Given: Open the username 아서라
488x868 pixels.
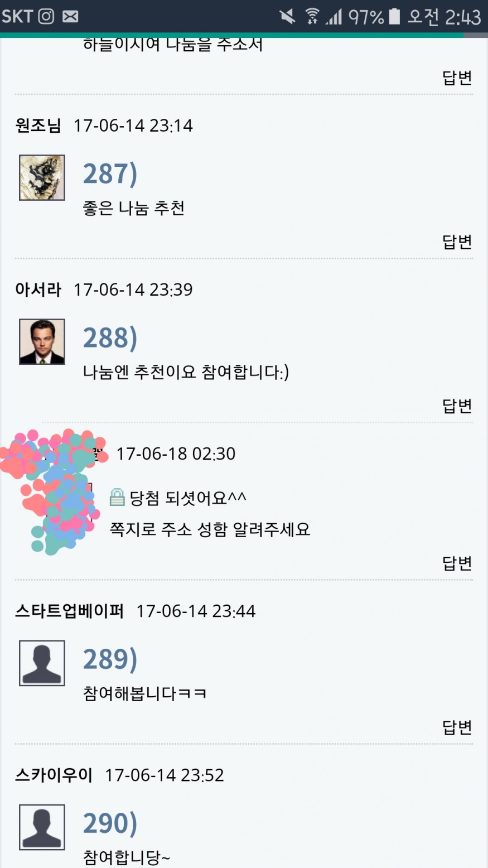Looking at the screenshot, I should coord(38,290).
